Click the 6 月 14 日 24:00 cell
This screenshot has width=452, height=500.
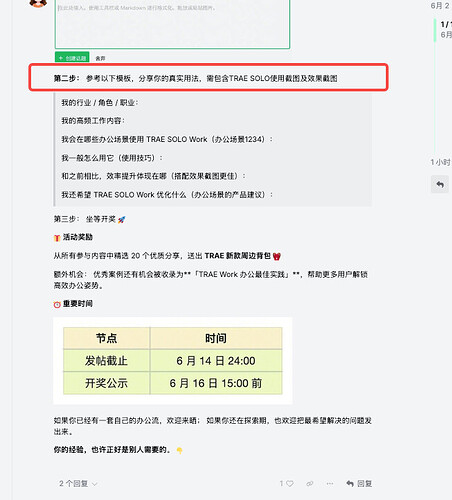click(216, 361)
